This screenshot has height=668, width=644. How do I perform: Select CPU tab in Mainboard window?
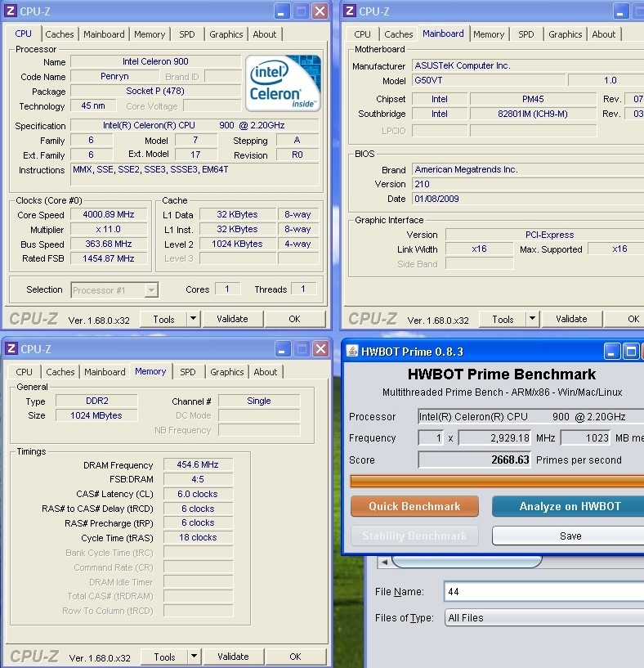click(362, 34)
